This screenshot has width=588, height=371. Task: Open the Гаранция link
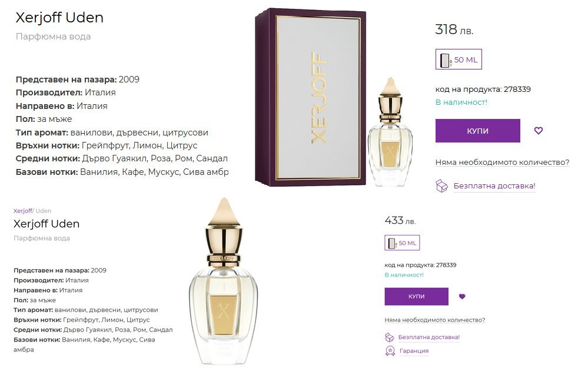coord(414,351)
